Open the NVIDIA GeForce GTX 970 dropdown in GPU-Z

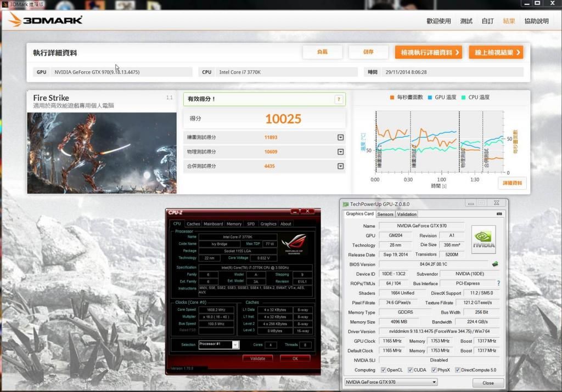[434, 382]
